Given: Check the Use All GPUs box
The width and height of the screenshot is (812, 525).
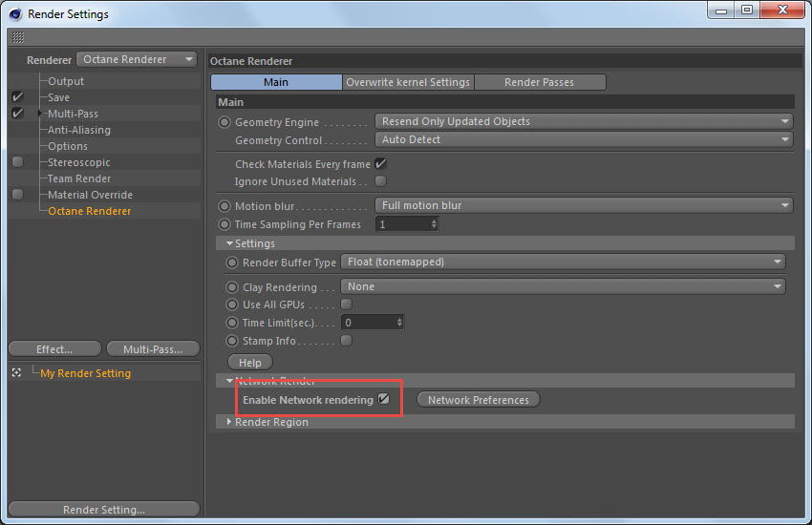Looking at the screenshot, I should [x=347, y=304].
